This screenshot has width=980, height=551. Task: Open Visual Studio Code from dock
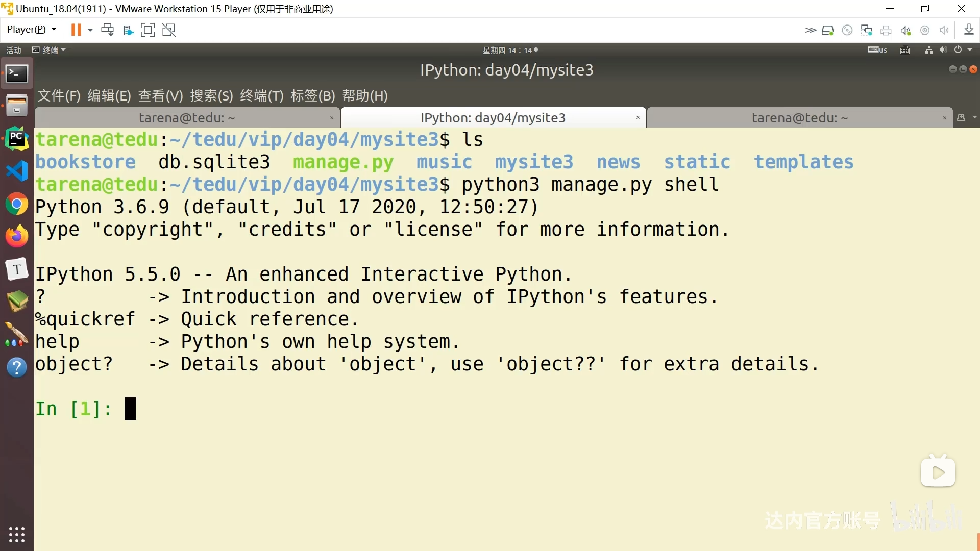click(x=17, y=171)
